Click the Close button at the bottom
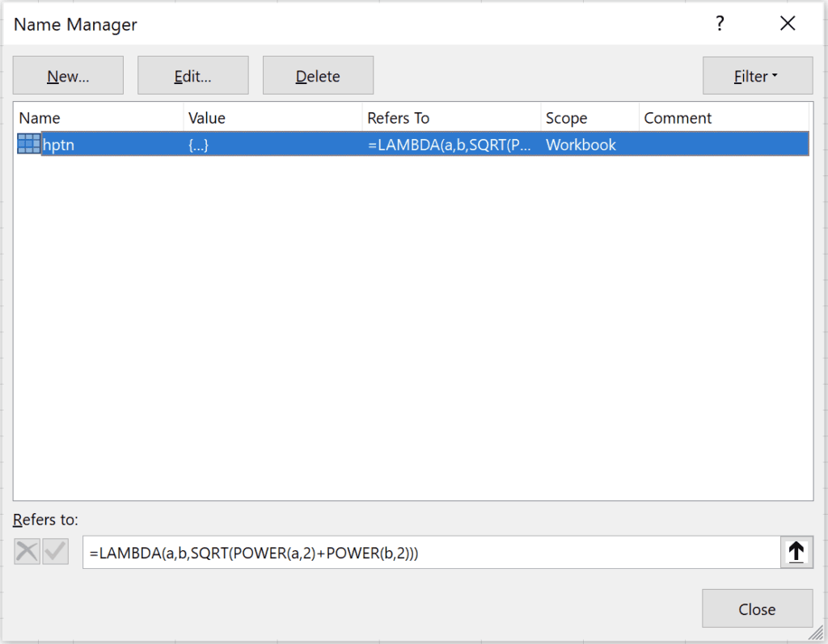828x644 pixels. [757, 609]
